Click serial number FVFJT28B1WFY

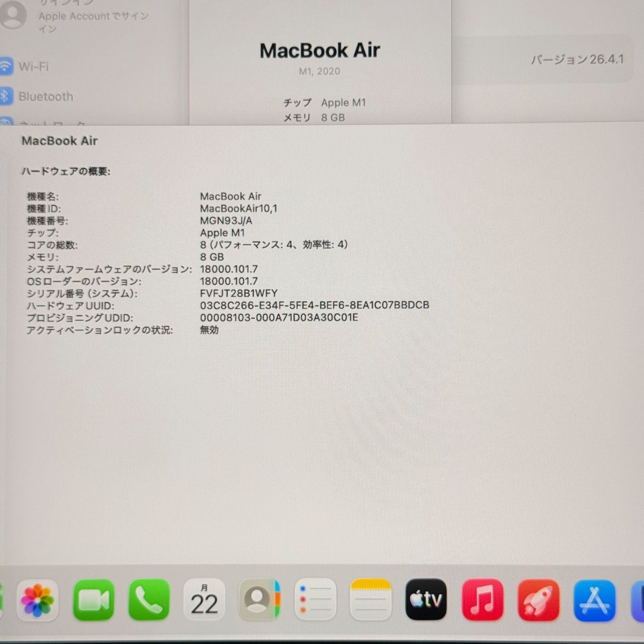pos(239,293)
